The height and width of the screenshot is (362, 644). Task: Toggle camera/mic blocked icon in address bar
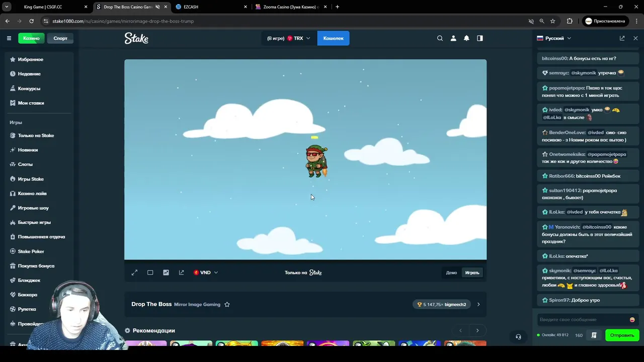pyautogui.click(x=531, y=21)
